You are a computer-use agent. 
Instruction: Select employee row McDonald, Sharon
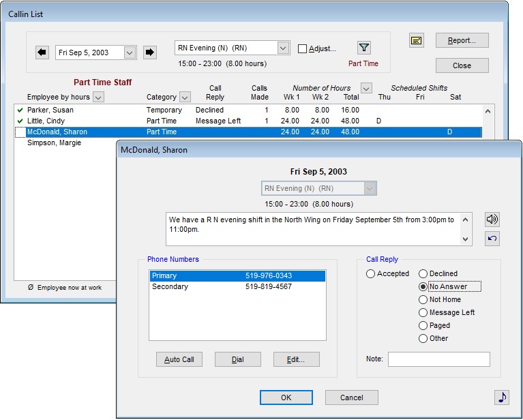(x=248, y=132)
